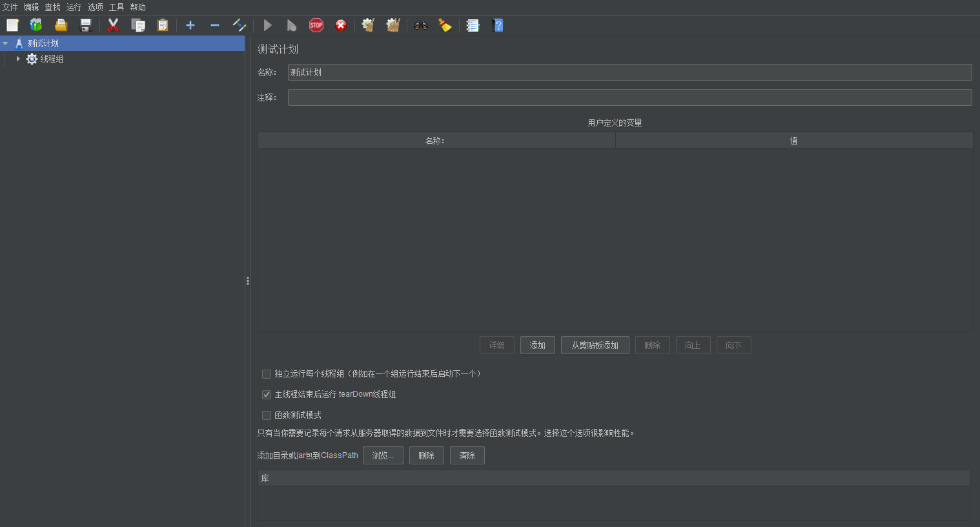The image size is (980, 527).
Task: Stop the test with the STOP icon
Action: 316,25
